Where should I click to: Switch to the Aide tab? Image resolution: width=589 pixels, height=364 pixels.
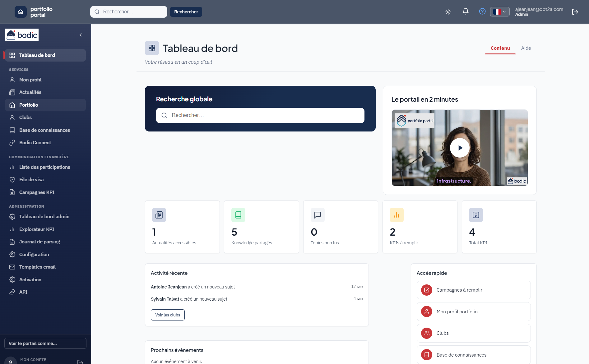(x=526, y=48)
